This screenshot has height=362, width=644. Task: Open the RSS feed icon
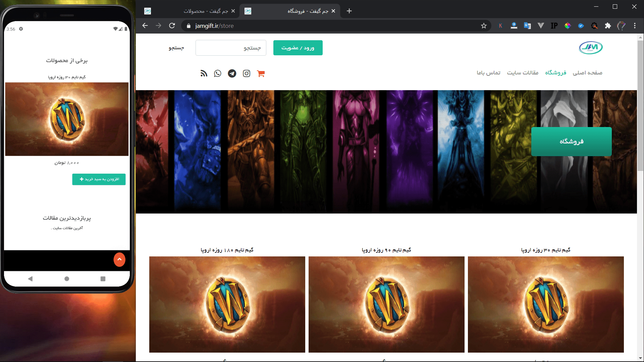click(204, 73)
